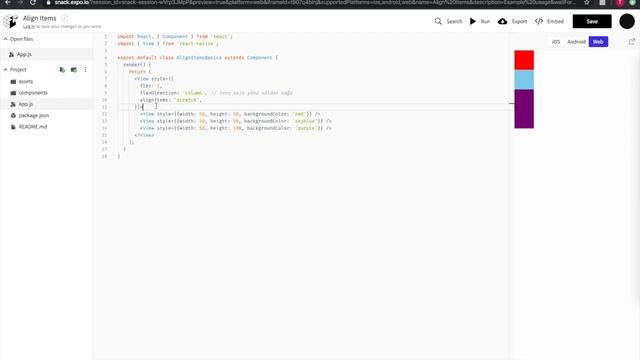640x360 pixels.
Task: Bookmark page with star icon
Action: click(587, 3)
